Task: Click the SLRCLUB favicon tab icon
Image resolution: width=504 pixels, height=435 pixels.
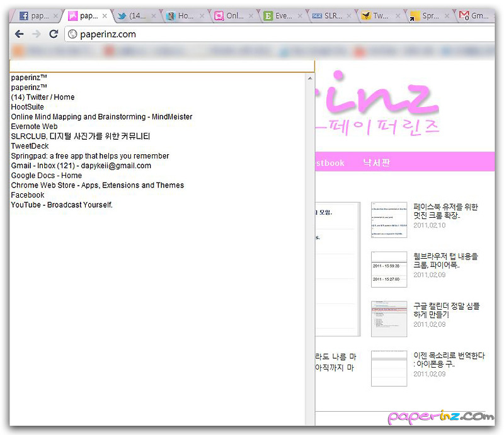Action: click(x=317, y=16)
